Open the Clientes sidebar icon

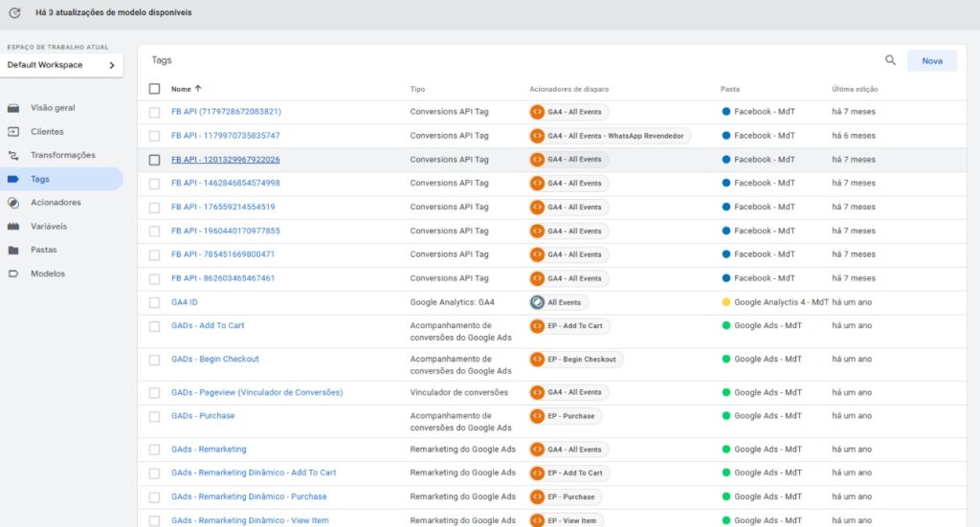[x=13, y=132]
